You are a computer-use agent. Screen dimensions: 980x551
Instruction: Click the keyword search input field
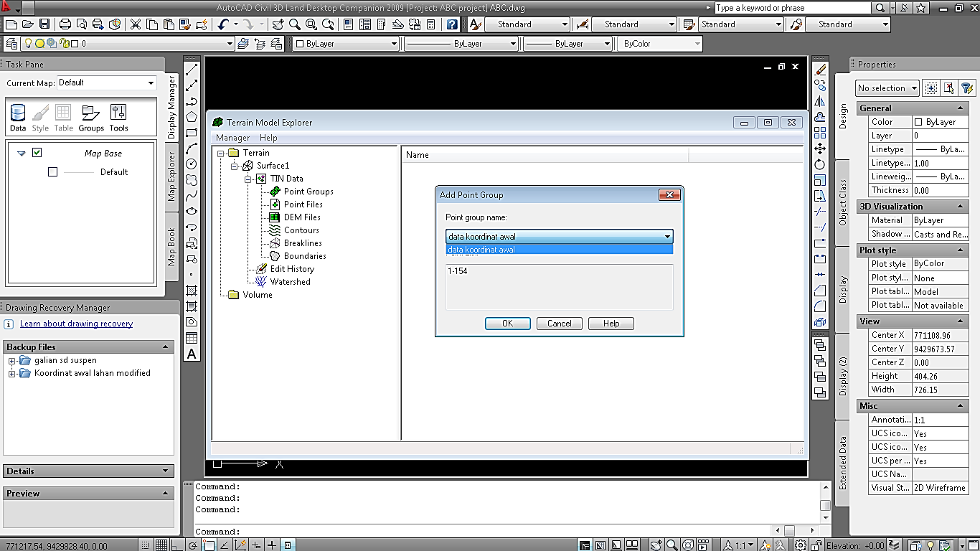[x=793, y=8]
